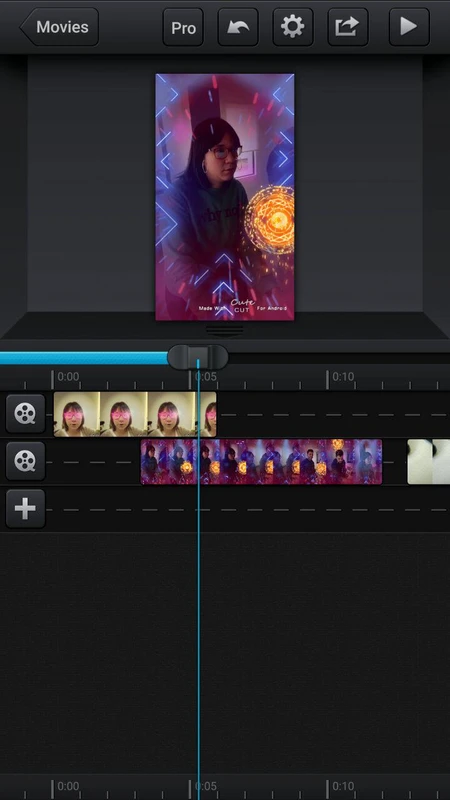Image resolution: width=450 pixels, height=800 pixels.
Task: Select the second video track reel icon
Action: 26,461
